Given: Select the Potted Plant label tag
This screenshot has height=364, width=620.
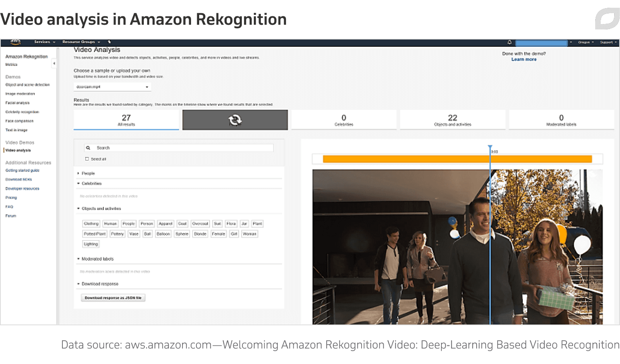Looking at the screenshot, I should pyautogui.click(x=95, y=234).
